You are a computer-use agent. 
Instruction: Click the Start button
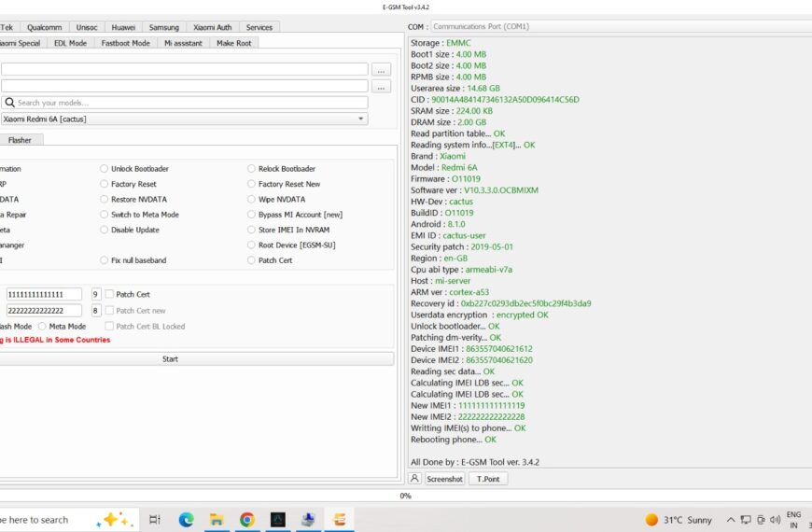[197, 359]
